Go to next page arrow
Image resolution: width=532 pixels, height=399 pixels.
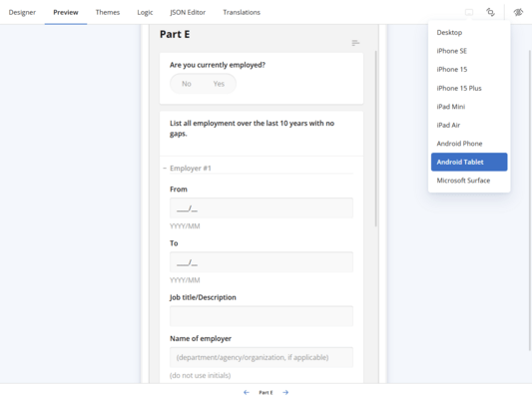click(x=285, y=392)
